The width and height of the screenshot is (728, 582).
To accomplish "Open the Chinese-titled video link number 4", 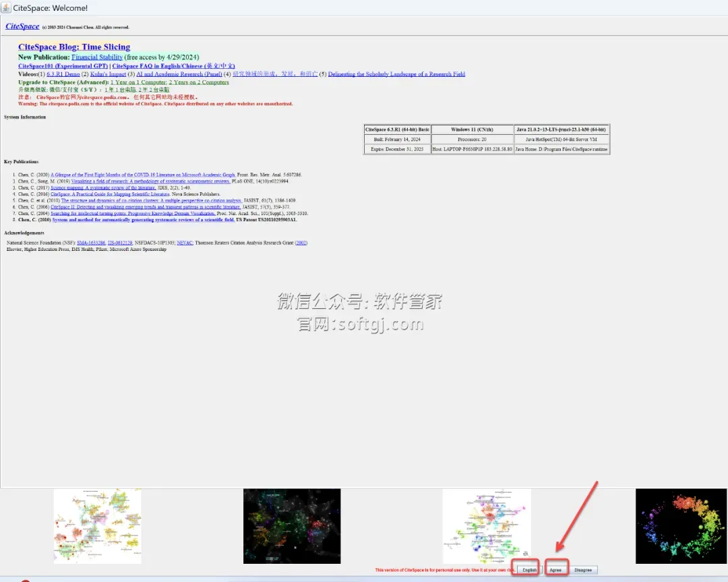I will [275, 74].
